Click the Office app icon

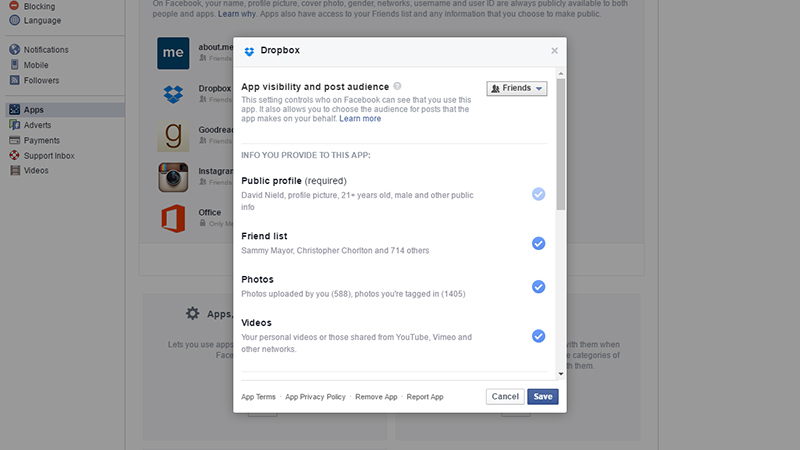click(173, 218)
